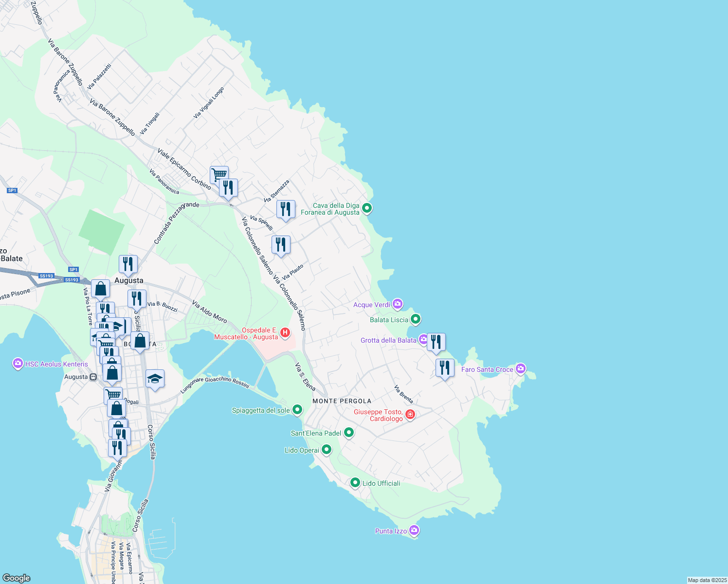This screenshot has width=728, height=584.
Task: Click the Augusta city name label
Action: coord(129,280)
